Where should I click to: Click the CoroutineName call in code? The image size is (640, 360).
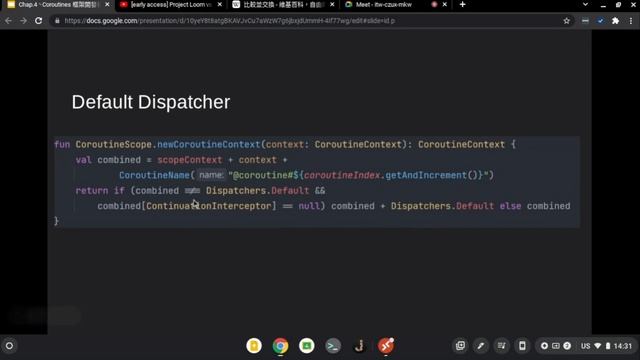click(x=154, y=175)
